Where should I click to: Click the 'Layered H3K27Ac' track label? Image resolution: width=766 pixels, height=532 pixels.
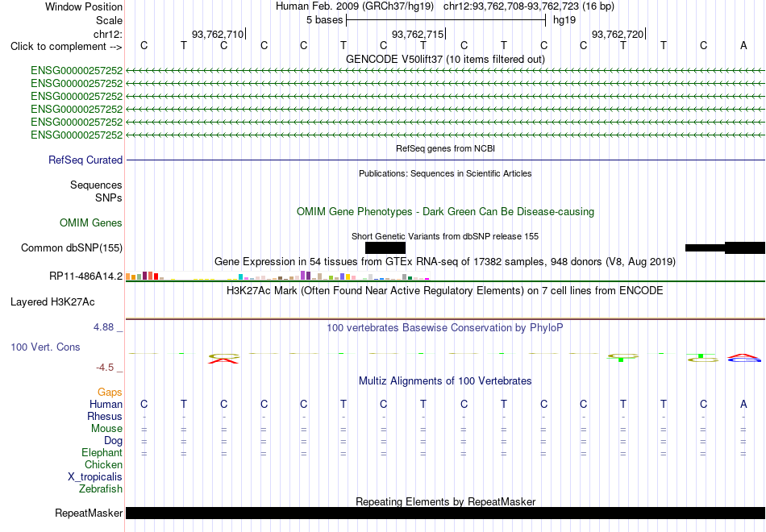tap(52, 302)
